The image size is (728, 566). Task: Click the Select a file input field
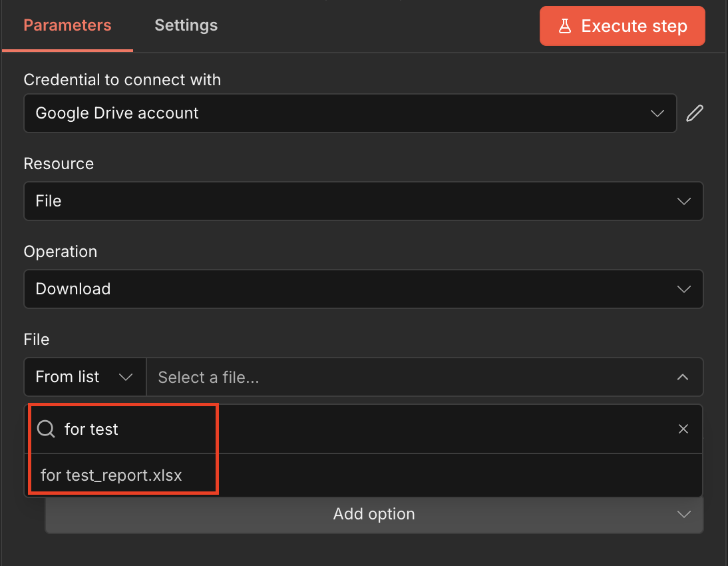[425, 377]
